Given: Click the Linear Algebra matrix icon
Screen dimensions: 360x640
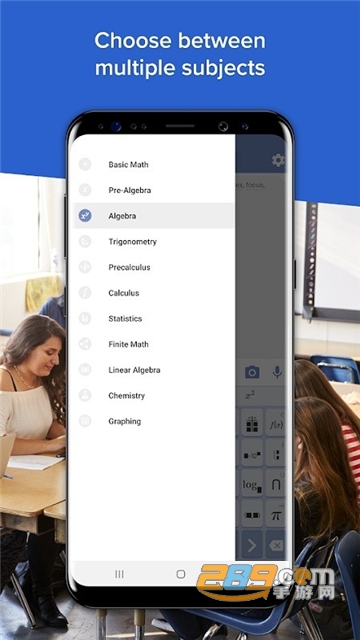Looking at the screenshot, I should 85,370.
